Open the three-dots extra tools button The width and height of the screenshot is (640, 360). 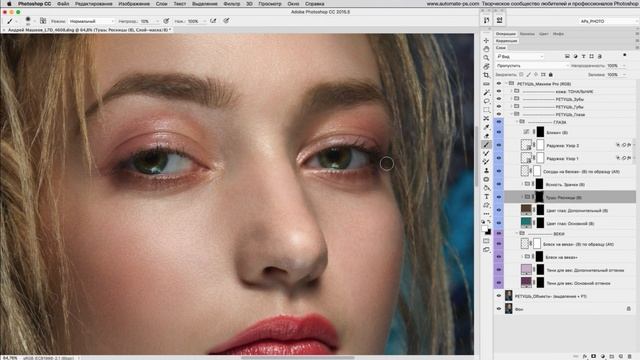(x=486, y=214)
